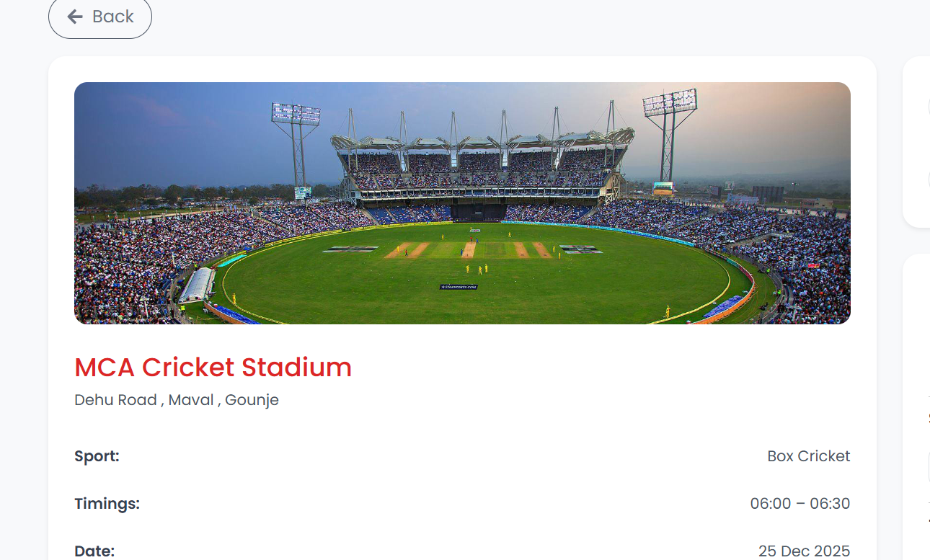The height and width of the screenshot is (560, 930).
Task: Click the Date: field label
Action: (x=94, y=551)
